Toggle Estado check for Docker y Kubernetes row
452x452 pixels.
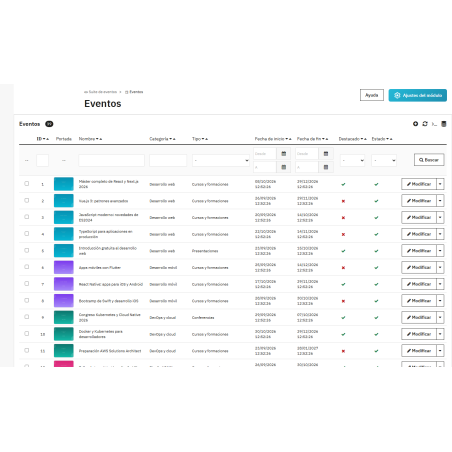(x=376, y=334)
